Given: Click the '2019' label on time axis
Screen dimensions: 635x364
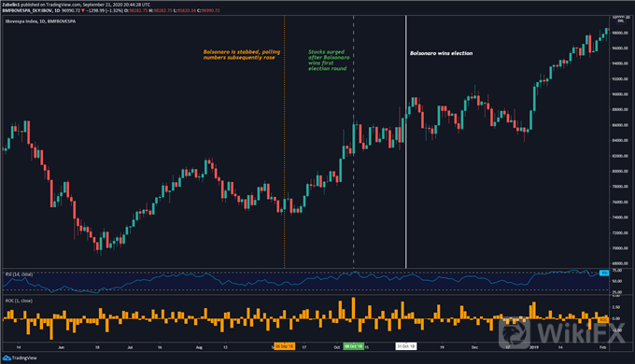Looking at the screenshot, I should 534,347.
